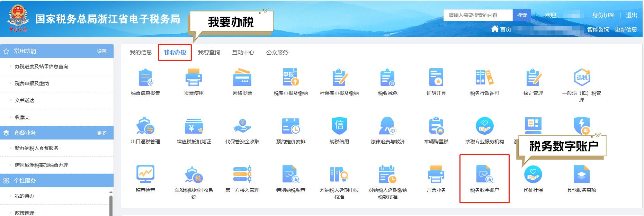The height and width of the screenshot is (216, 644).
Task: Open 稽查检查 monitor icon
Action: [145, 174]
